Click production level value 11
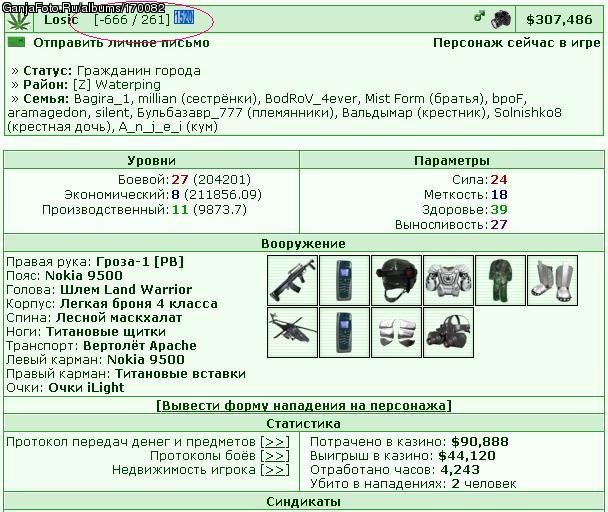Viewport: 608px width, 512px height. point(180,209)
